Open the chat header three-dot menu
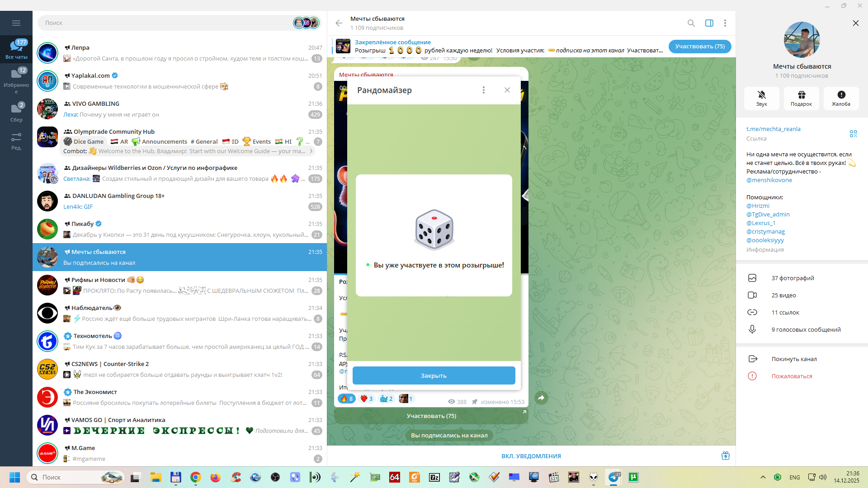Viewport: 868px width, 488px height. click(725, 23)
